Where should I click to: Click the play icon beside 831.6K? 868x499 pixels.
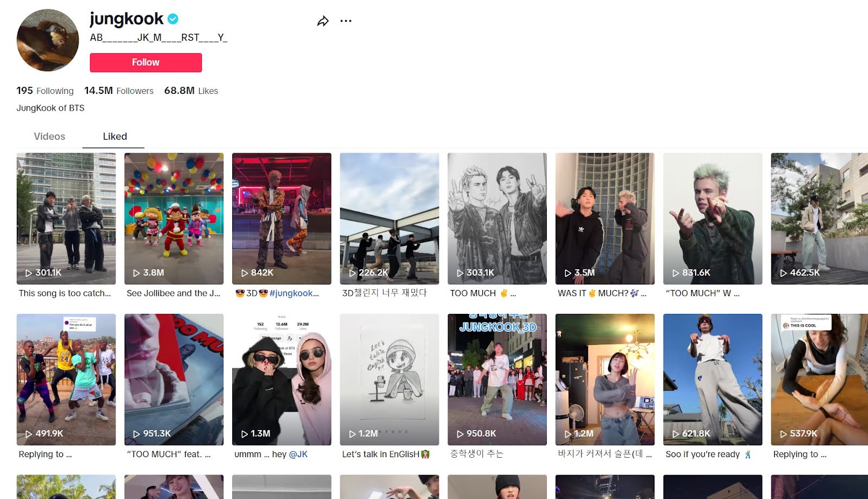tap(675, 273)
